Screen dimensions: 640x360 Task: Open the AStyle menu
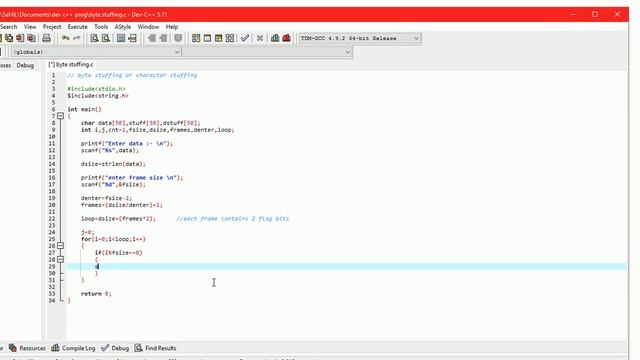tap(122, 27)
